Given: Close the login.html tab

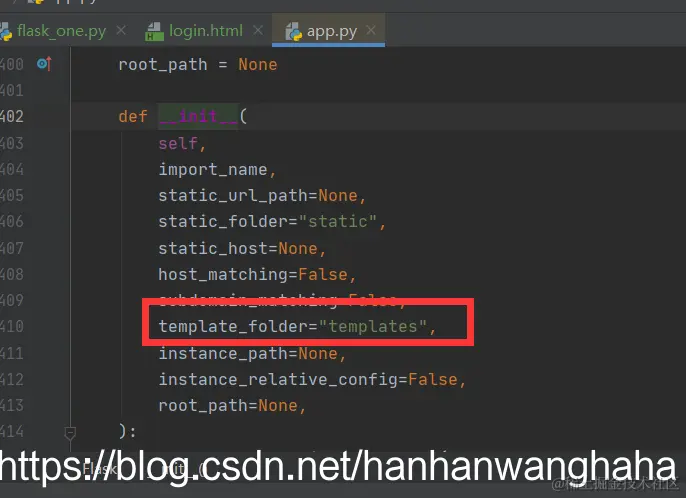Looking at the screenshot, I should (x=258, y=30).
